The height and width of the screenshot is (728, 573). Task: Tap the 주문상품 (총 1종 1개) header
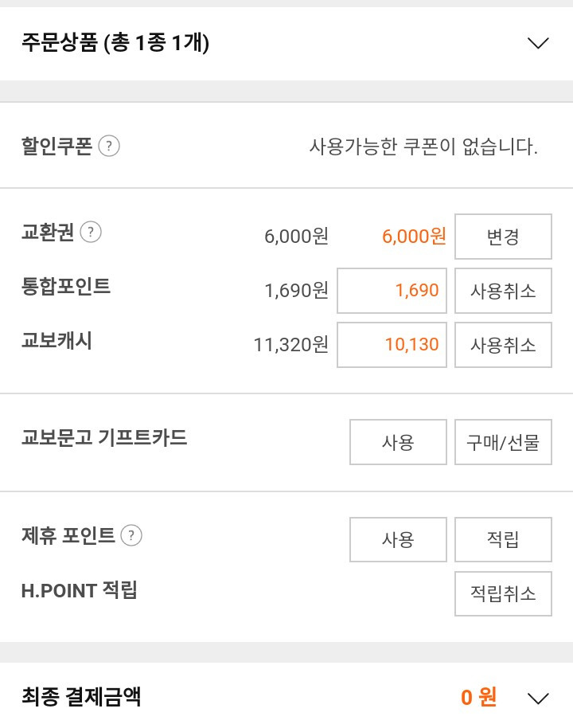[x=115, y=43]
